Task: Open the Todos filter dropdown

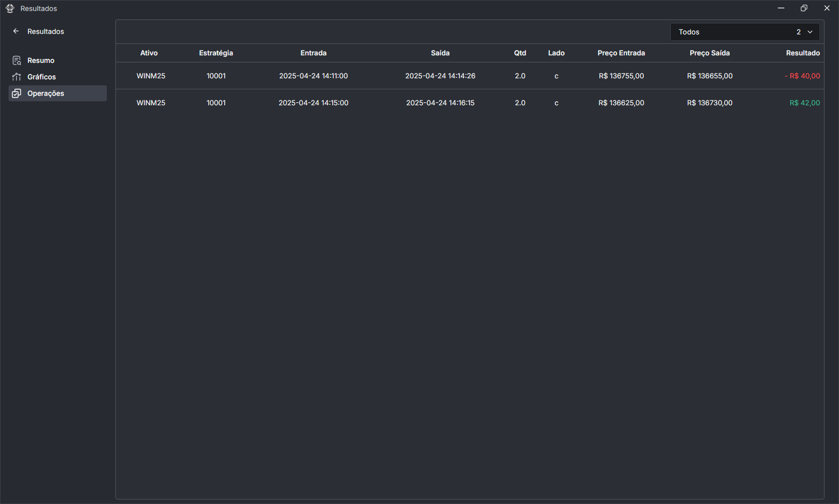Action: point(734,32)
